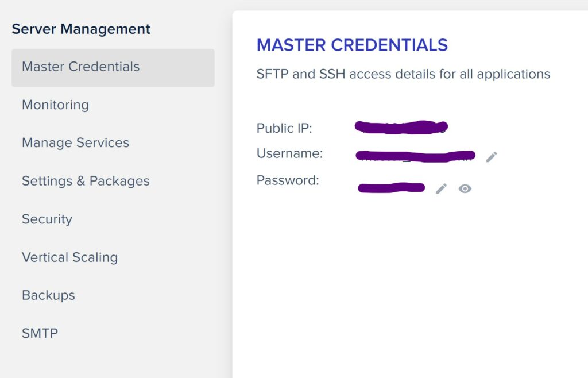Click the Username label
This screenshot has height=378, width=588.
tap(289, 153)
